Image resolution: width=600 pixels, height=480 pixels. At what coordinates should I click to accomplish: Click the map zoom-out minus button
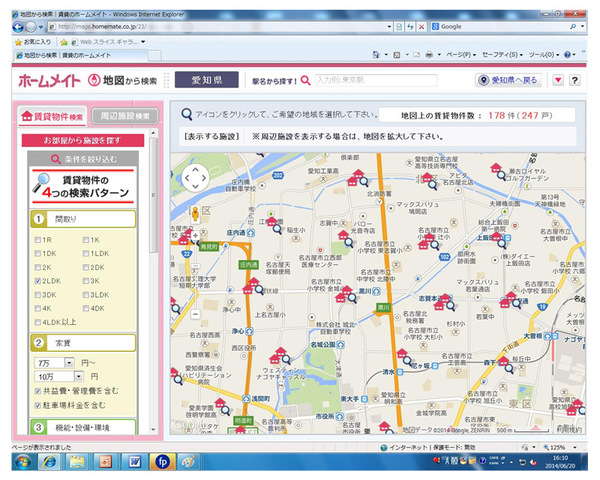tap(195, 314)
